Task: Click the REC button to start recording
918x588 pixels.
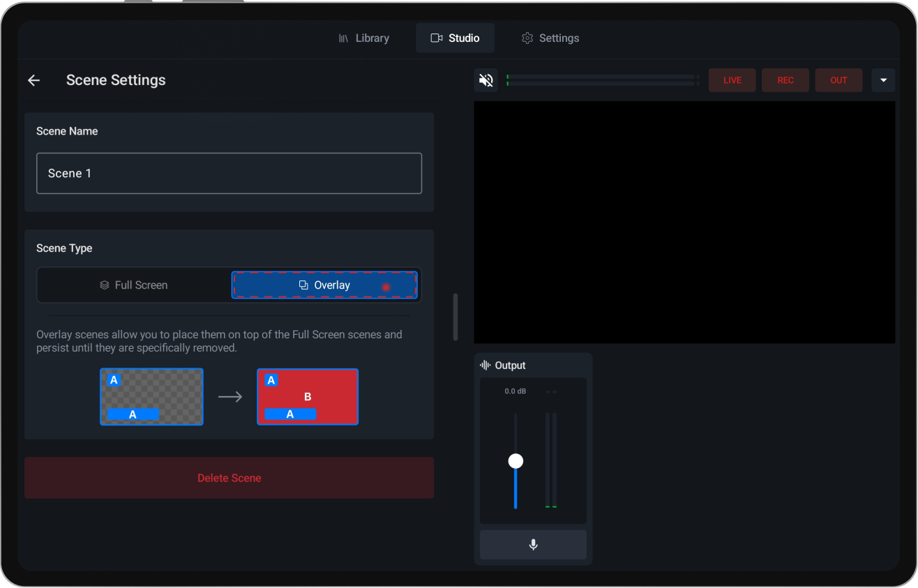Action: click(x=785, y=80)
